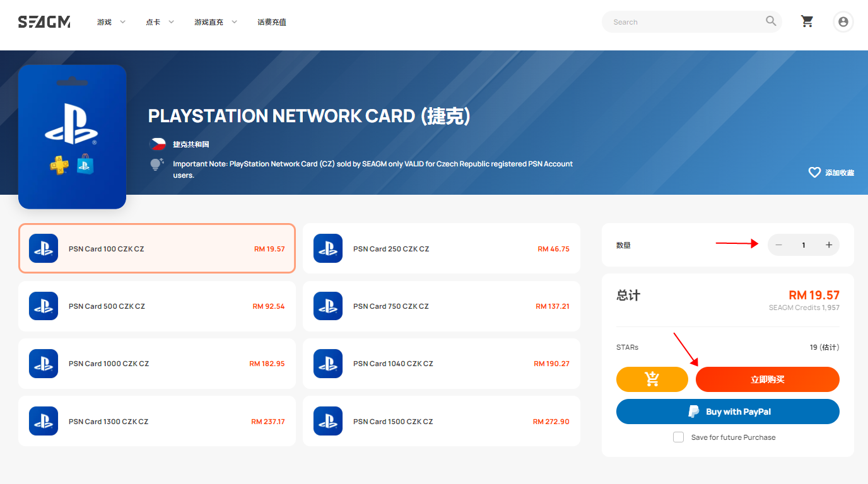Viewport: 868px width, 484px height.
Task: Click the RM 182.95 price
Action: coord(267,364)
